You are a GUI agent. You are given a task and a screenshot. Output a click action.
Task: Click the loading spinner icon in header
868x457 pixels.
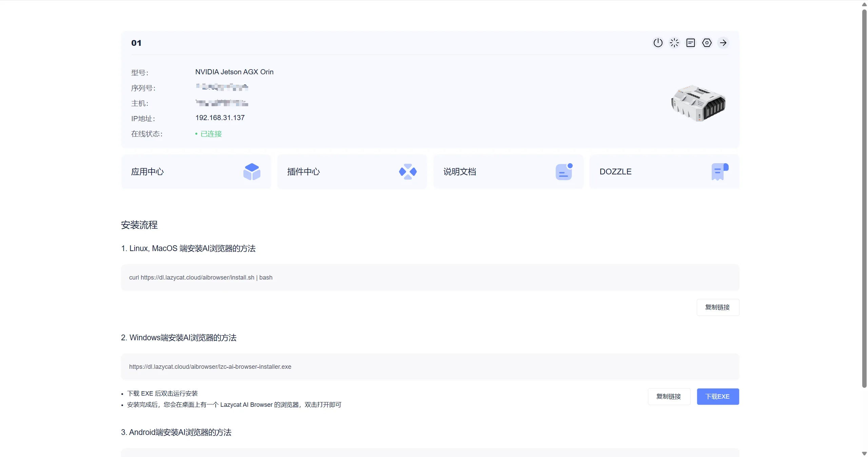click(674, 43)
